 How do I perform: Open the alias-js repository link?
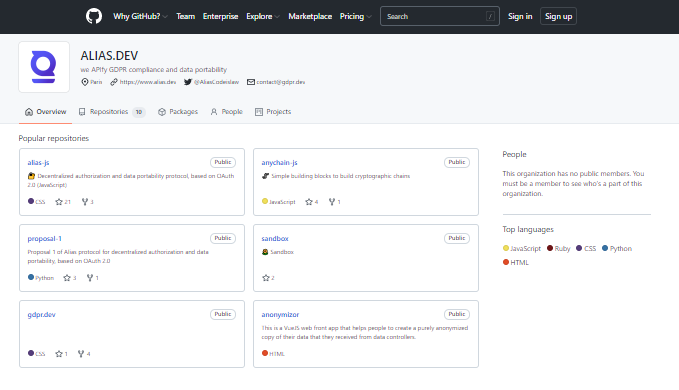pos(39,163)
